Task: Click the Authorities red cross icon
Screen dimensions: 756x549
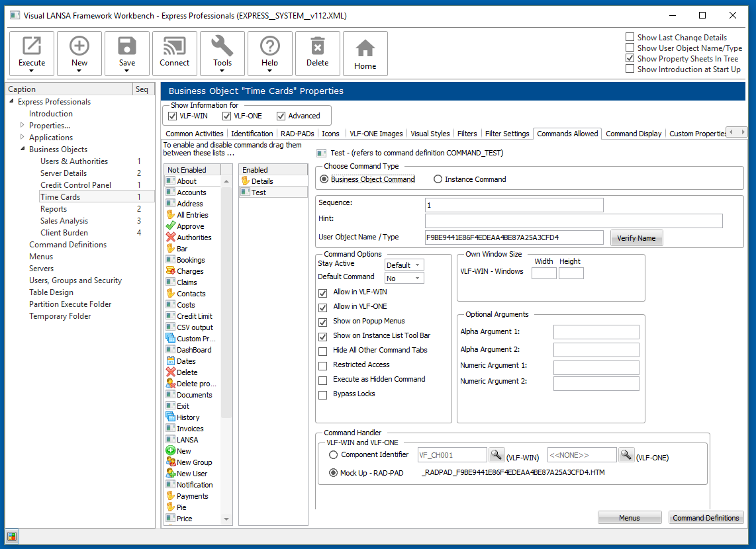Action: point(171,237)
